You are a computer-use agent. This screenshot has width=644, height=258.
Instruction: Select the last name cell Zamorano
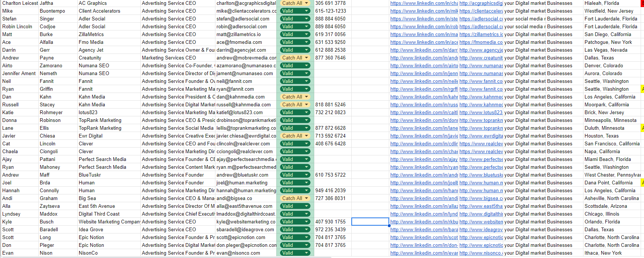tap(58, 65)
